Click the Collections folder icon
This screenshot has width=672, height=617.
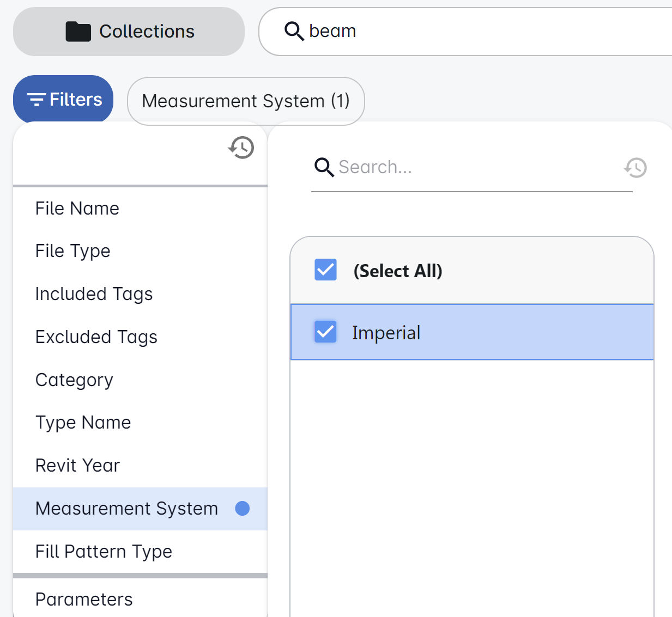coord(78,32)
